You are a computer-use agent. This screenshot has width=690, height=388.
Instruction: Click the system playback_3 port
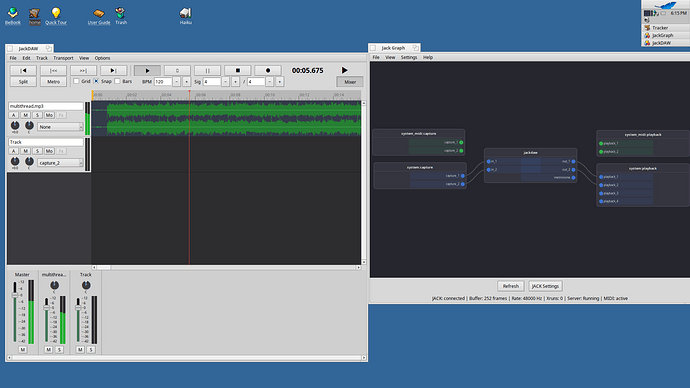(601, 193)
